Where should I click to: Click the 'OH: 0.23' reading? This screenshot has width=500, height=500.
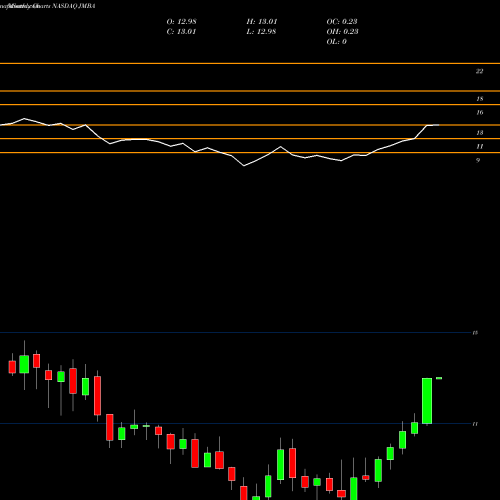tap(342, 31)
